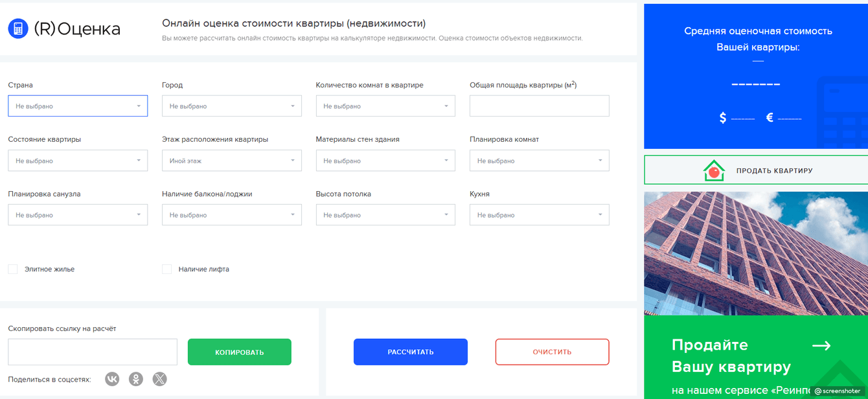
Task: Click the blue РАССЧИТАТЬ button
Action: [411, 352]
